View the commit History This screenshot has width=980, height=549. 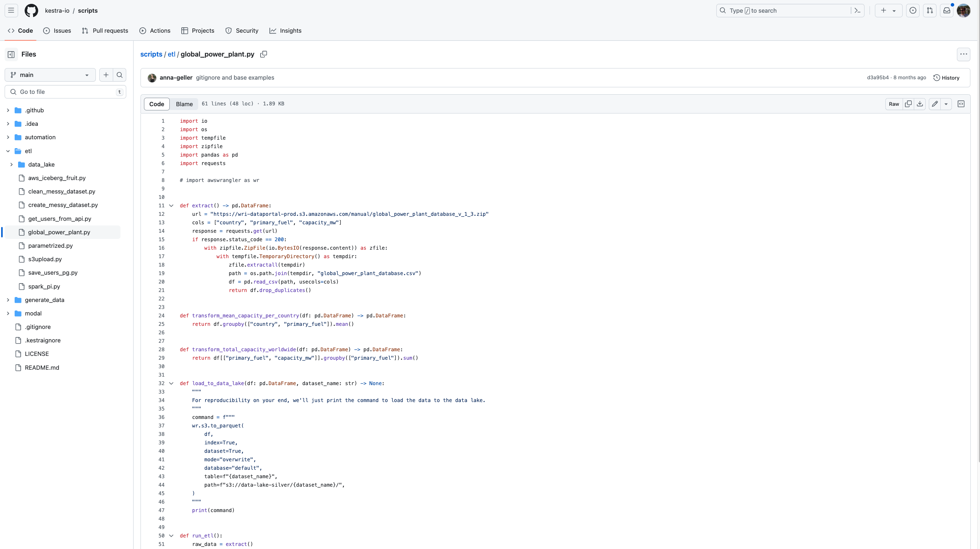pyautogui.click(x=947, y=77)
